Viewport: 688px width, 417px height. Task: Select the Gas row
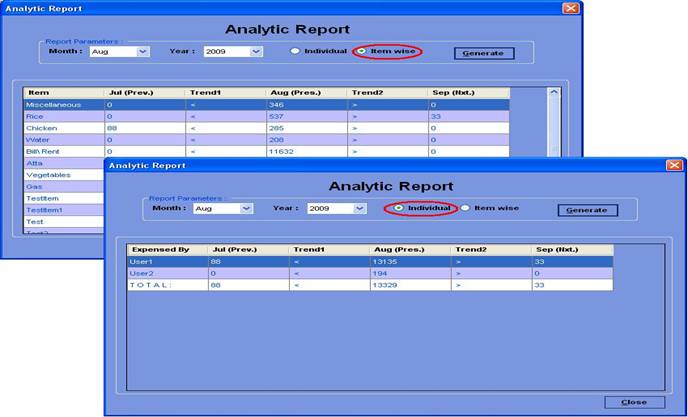pos(64,187)
